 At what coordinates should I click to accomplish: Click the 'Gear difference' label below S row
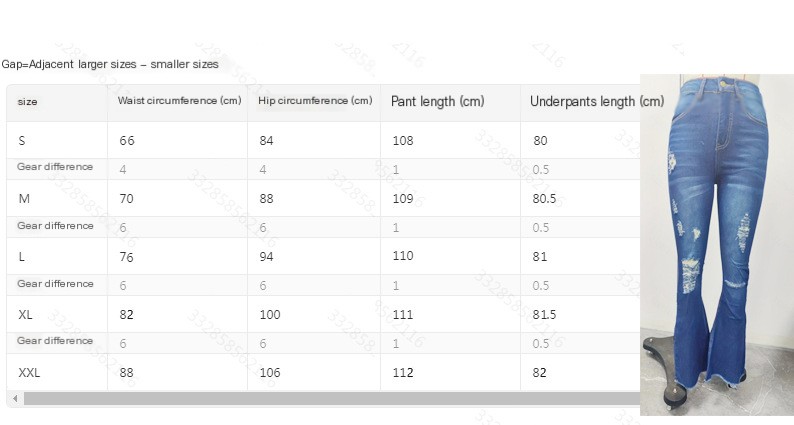(55, 167)
